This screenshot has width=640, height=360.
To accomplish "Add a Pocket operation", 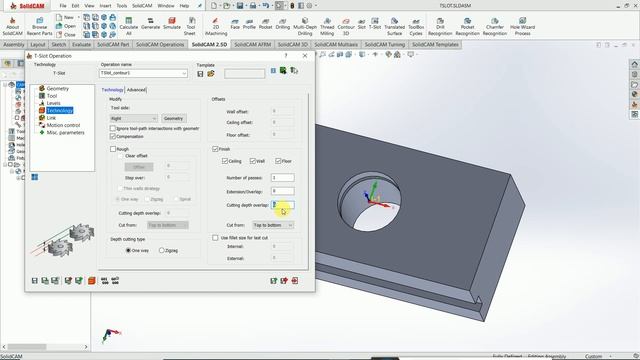I will tap(265, 24).
